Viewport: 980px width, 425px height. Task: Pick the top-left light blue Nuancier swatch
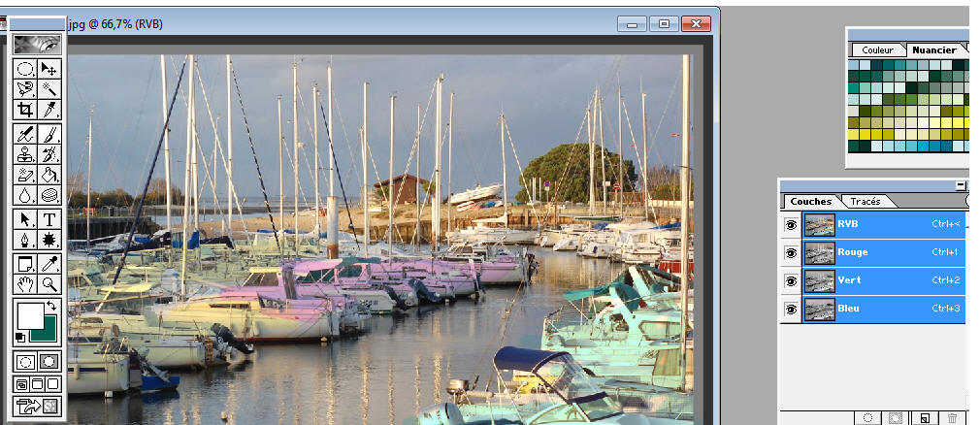point(854,65)
